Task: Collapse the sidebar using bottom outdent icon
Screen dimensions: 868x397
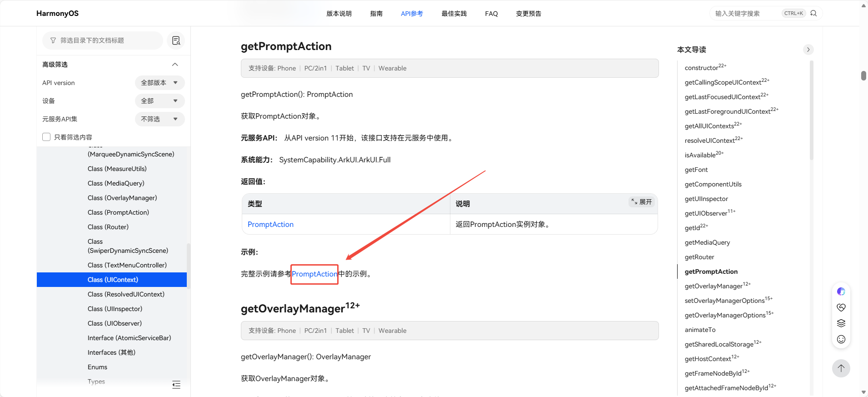Action: (x=176, y=385)
